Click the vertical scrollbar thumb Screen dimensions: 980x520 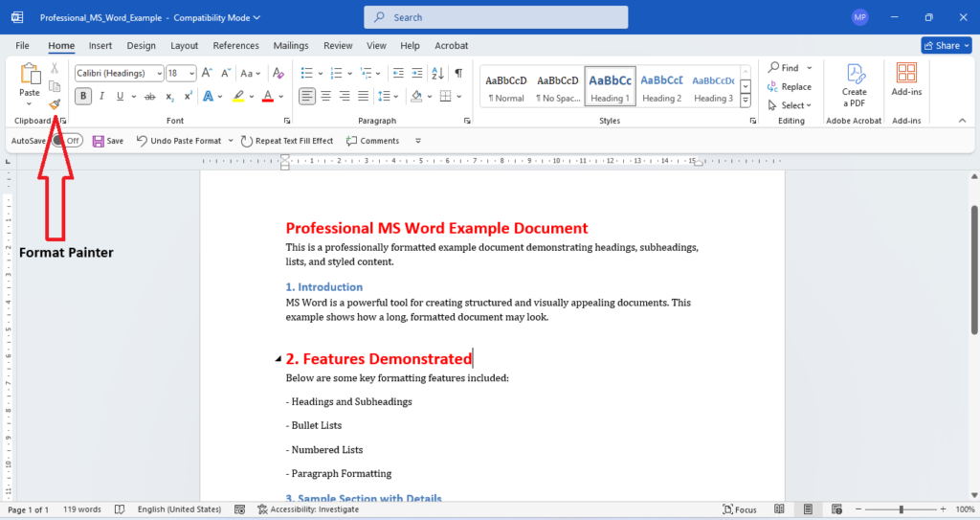pyautogui.click(x=973, y=270)
